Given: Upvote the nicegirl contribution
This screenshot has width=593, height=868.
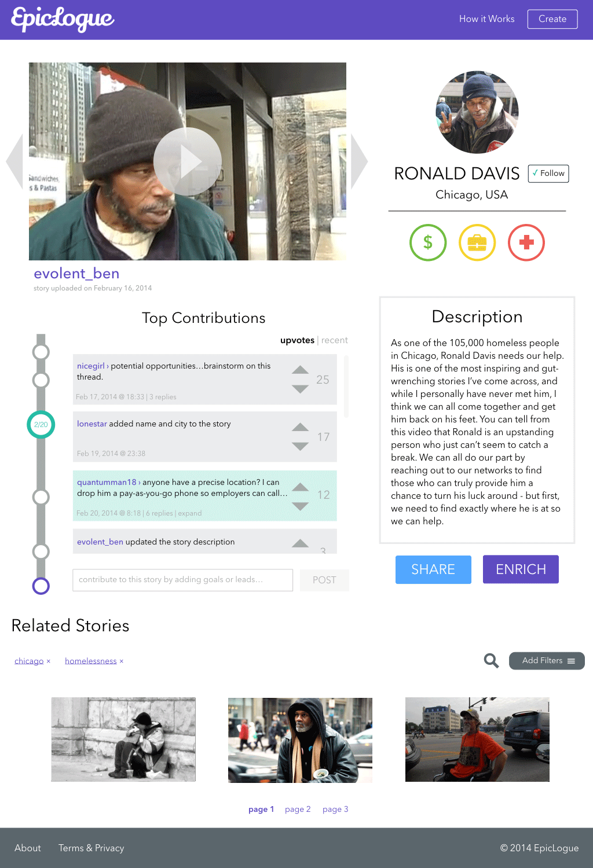Looking at the screenshot, I should [300, 369].
